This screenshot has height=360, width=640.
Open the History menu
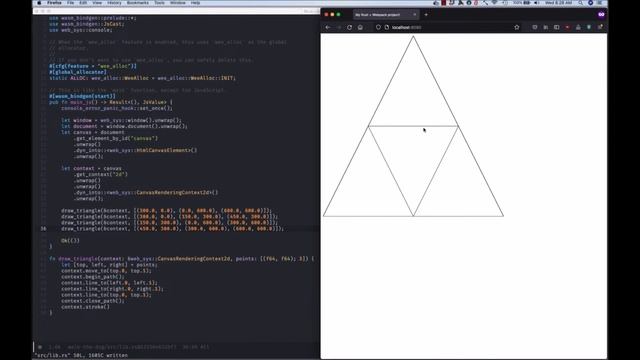coord(114,3)
